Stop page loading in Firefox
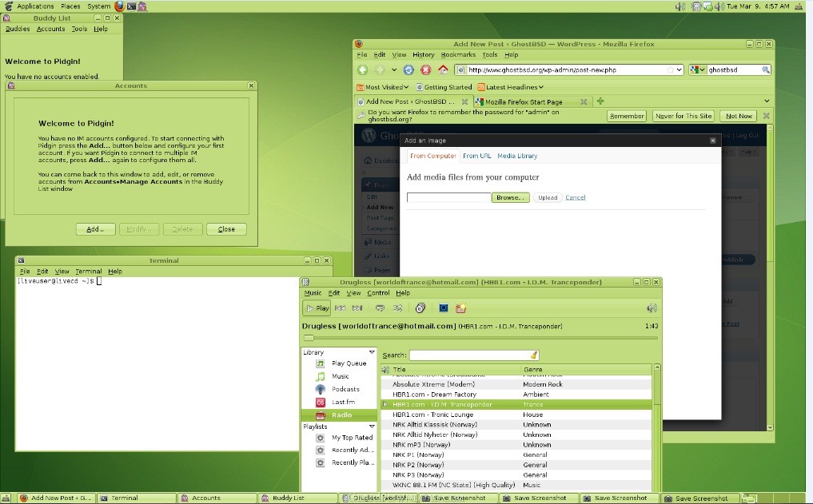The height and width of the screenshot is (504, 813). click(425, 69)
